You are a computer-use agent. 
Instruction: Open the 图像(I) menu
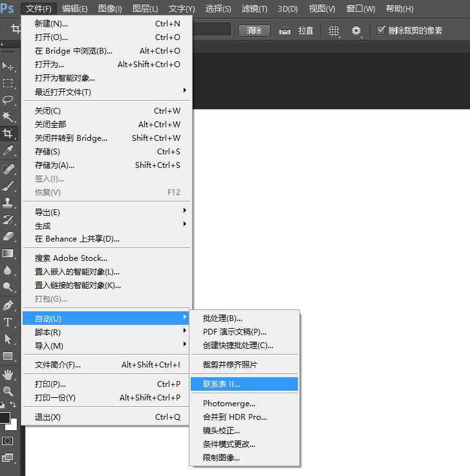[110, 8]
